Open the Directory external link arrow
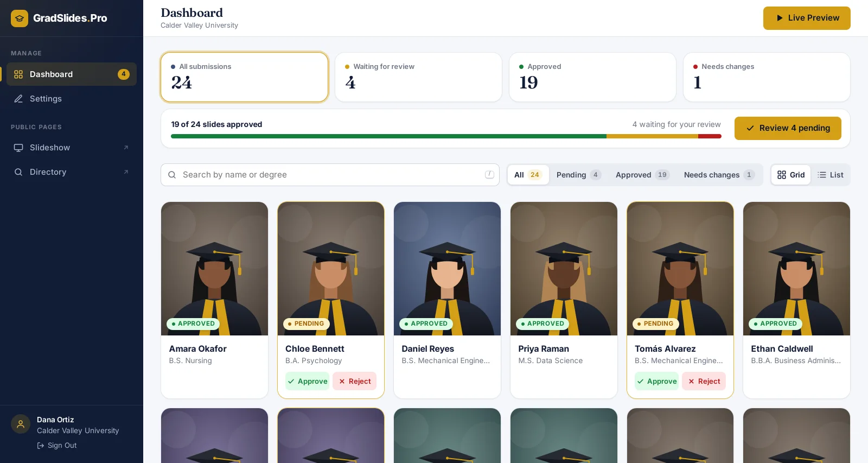Screen dimensions: 868x463 (x=126, y=172)
